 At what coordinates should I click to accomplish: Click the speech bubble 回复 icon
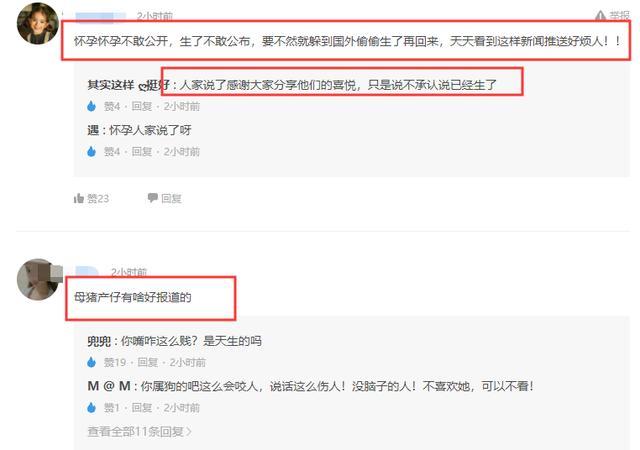(x=152, y=198)
